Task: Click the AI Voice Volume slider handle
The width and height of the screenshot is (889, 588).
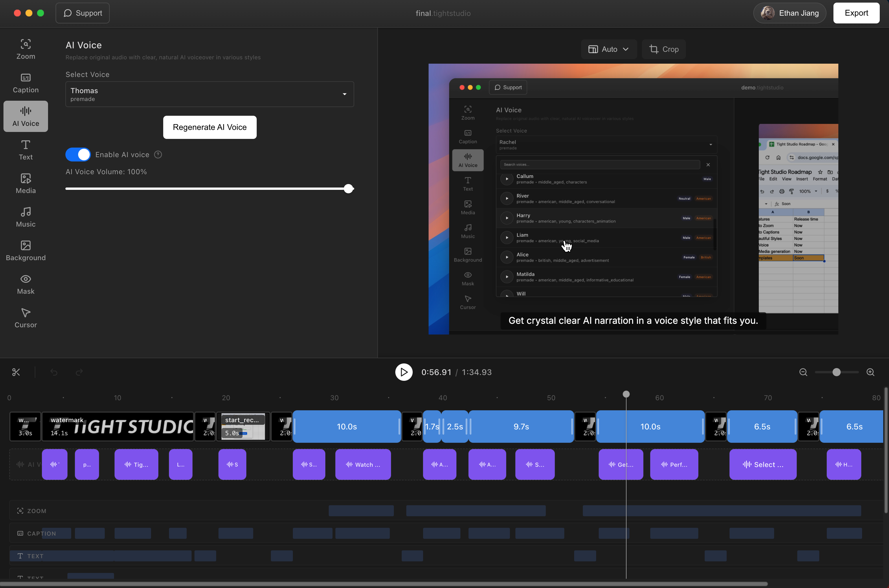Action: (x=348, y=189)
